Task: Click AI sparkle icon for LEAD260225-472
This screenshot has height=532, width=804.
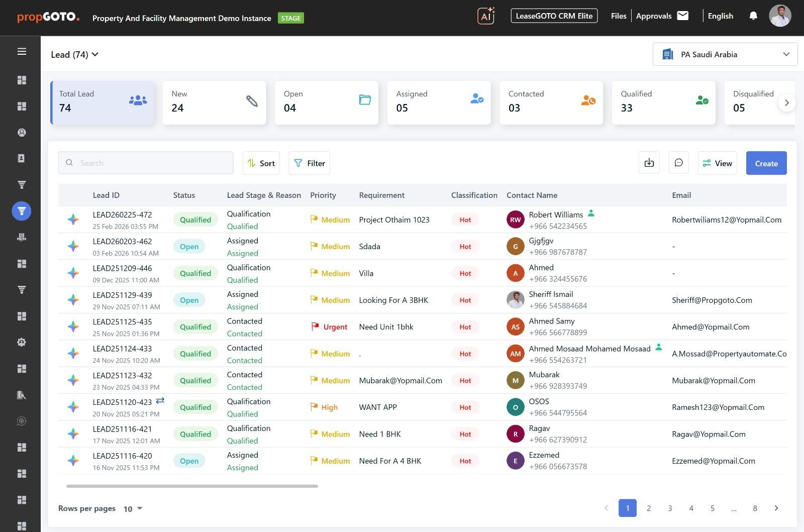Action: pyautogui.click(x=73, y=220)
